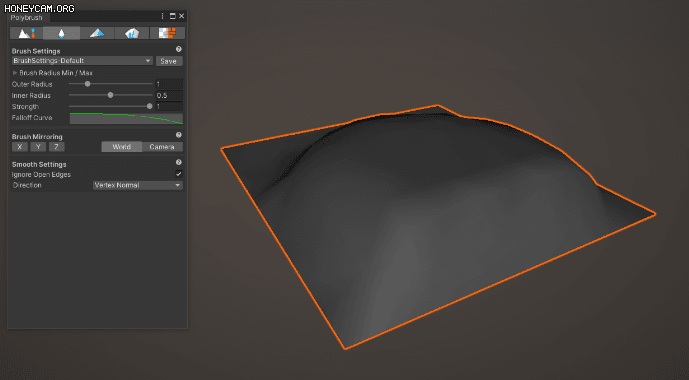689x380 pixels.
Task: Click the Outer Radius label
Action: (32, 84)
